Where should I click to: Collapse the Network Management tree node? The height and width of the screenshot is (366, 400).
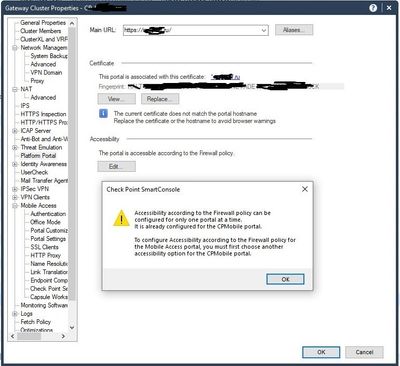[15, 48]
